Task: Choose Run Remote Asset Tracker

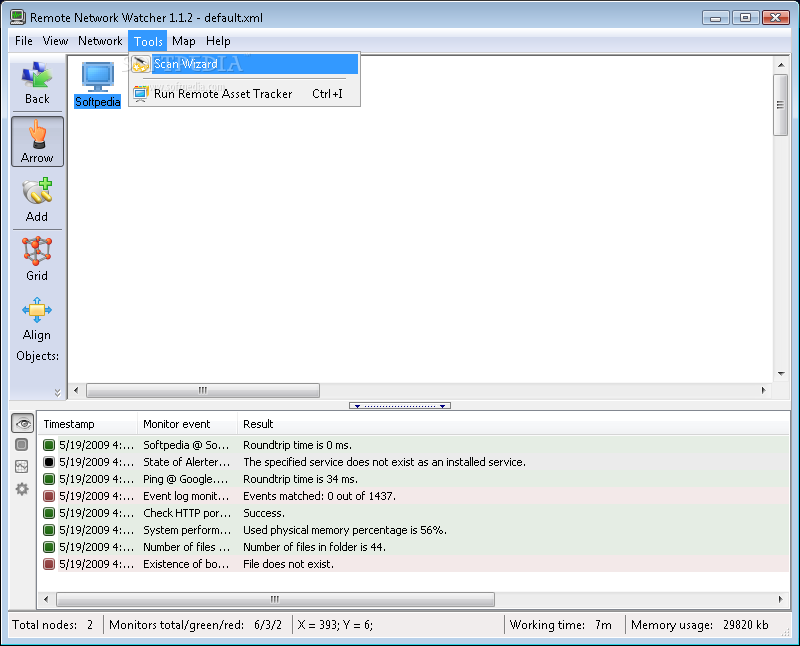Action: point(244,94)
